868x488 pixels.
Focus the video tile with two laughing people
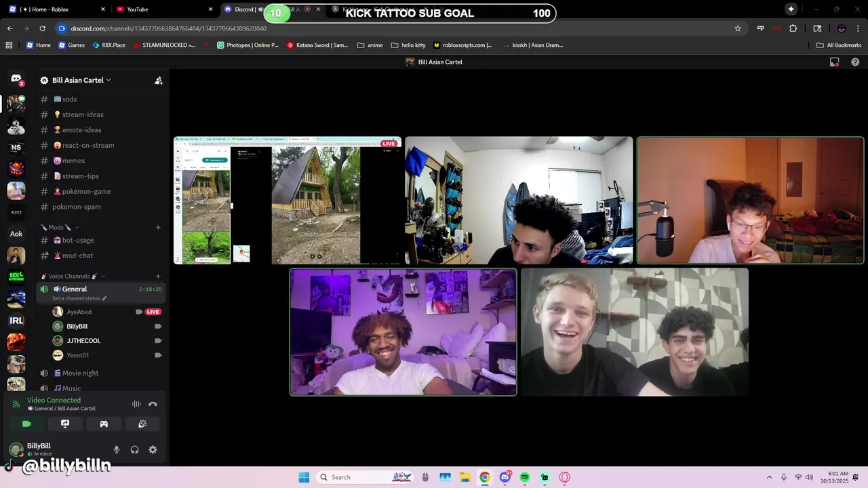(635, 332)
